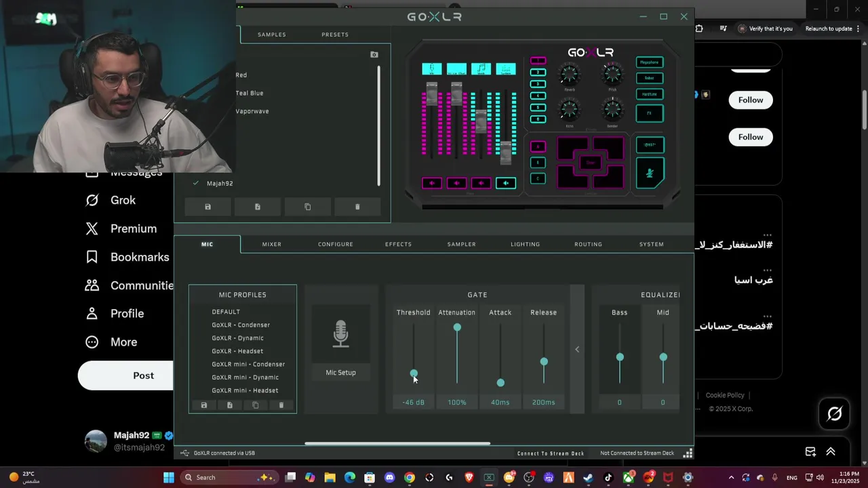Toggle the Robot effect button

(x=650, y=78)
